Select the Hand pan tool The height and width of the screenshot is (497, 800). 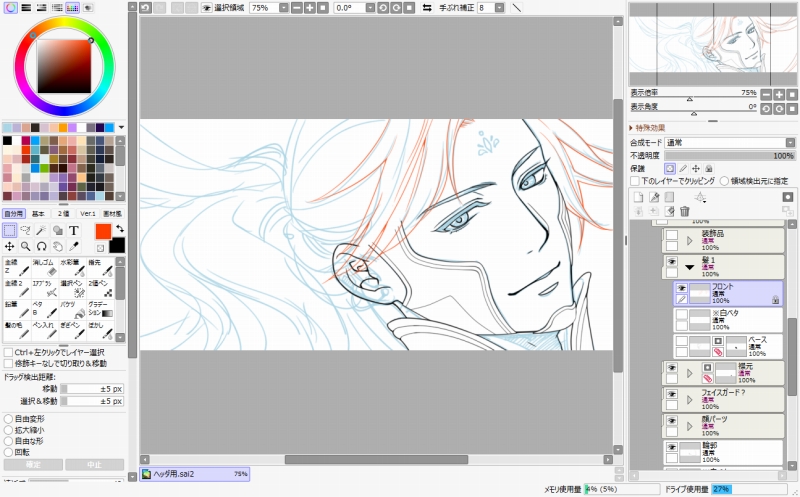(58, 246)
